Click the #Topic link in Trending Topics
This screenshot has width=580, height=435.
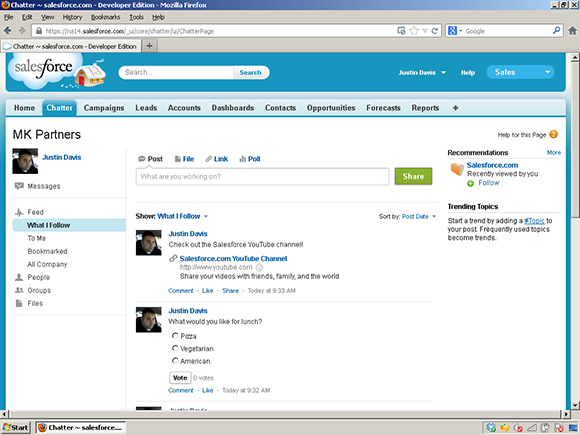[535, 221]
